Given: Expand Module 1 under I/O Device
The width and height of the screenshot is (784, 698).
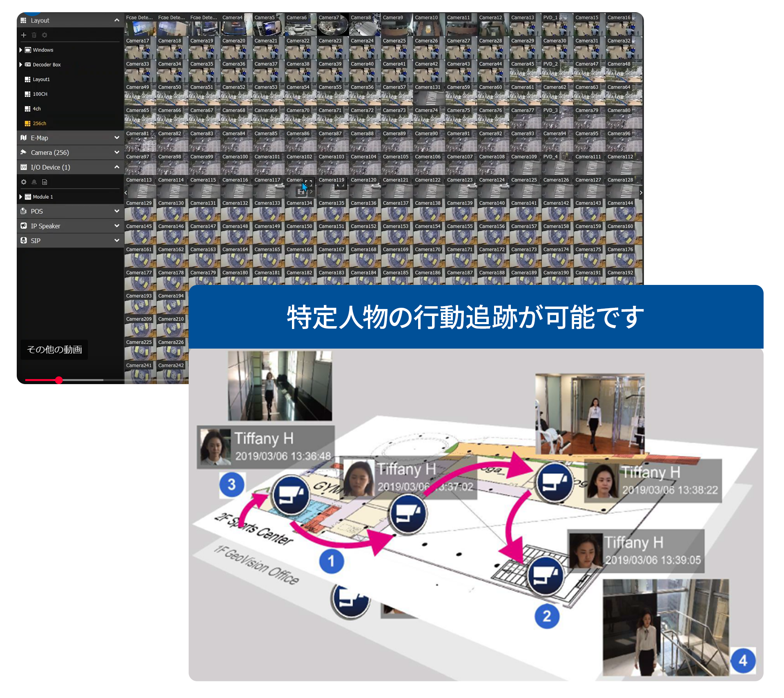Looking at the screenshot, I should [21, 197].
